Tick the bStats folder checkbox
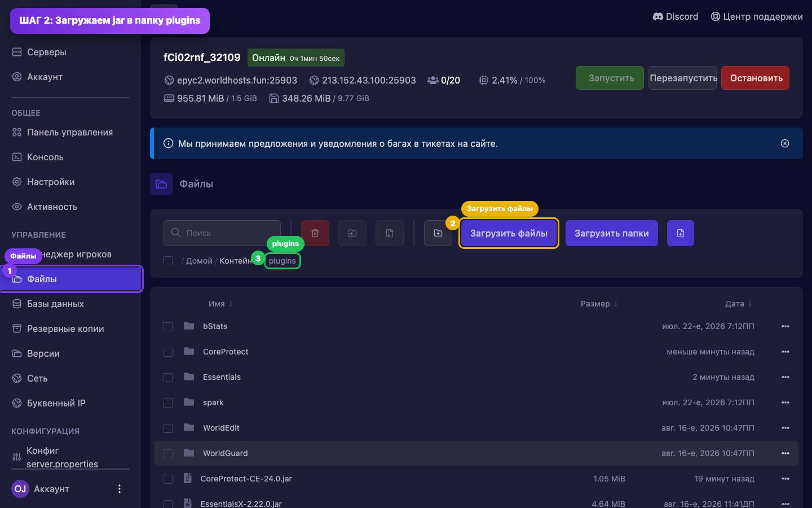 coord(168,327)
